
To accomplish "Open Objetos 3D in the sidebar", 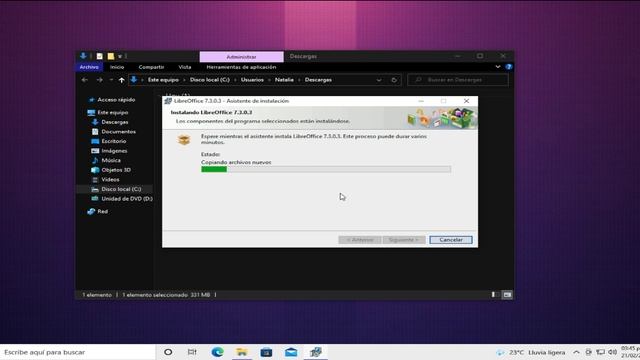I will (x=116, y=170).
